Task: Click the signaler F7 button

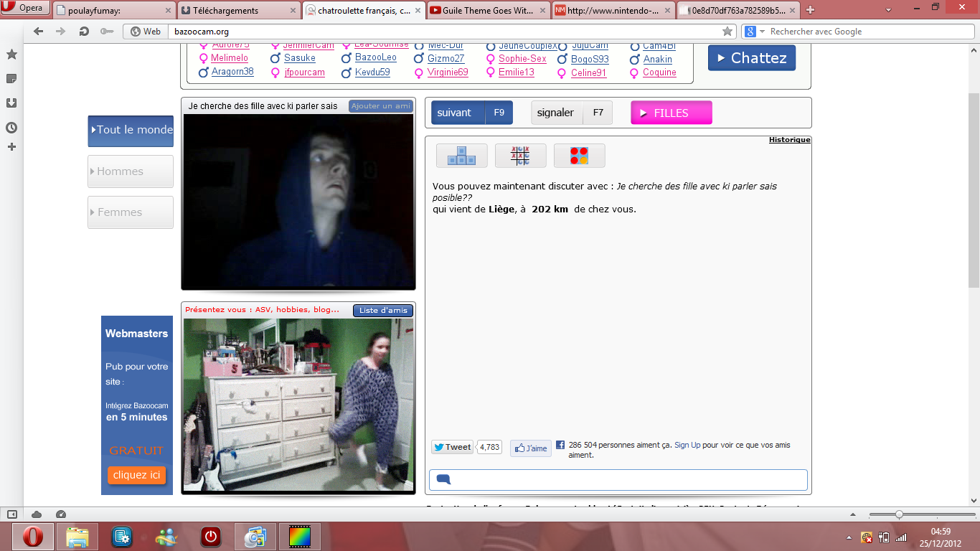Action: 572,113
